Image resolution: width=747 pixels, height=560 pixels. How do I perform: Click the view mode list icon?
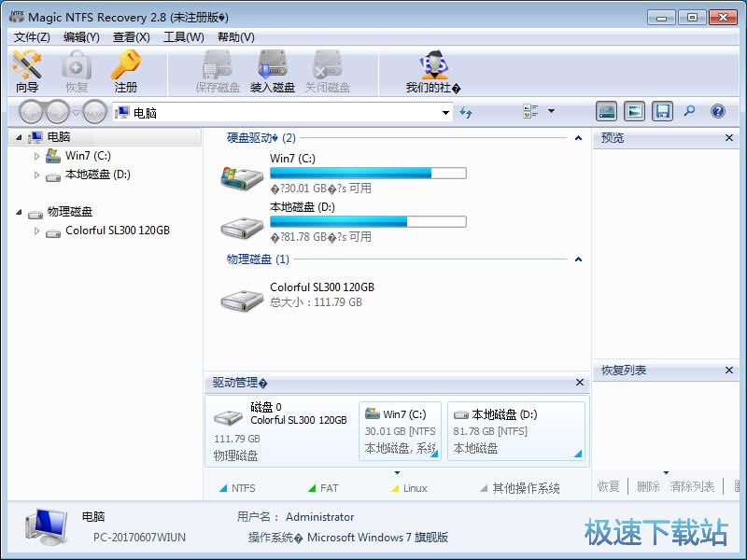pyautogui.click(x=530, y=111)
